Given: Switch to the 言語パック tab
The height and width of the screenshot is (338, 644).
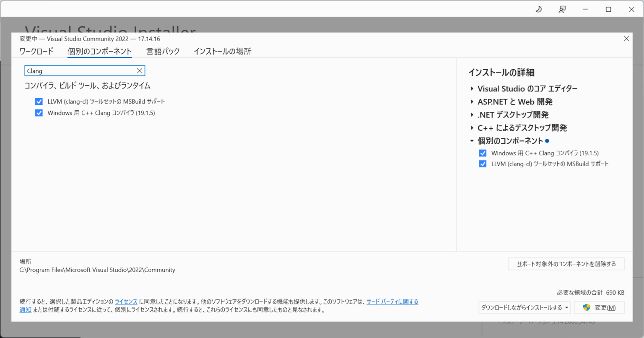Looking at the screenshot, I should (163, 51).
